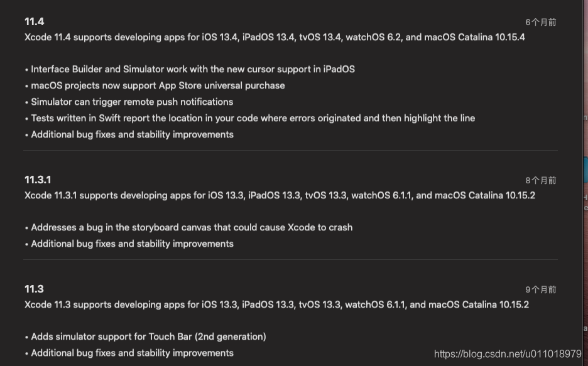This screenshot has height=366, width=588.
Task: Click the Xcode 11.3 supports description line
Action: point(276,305)
